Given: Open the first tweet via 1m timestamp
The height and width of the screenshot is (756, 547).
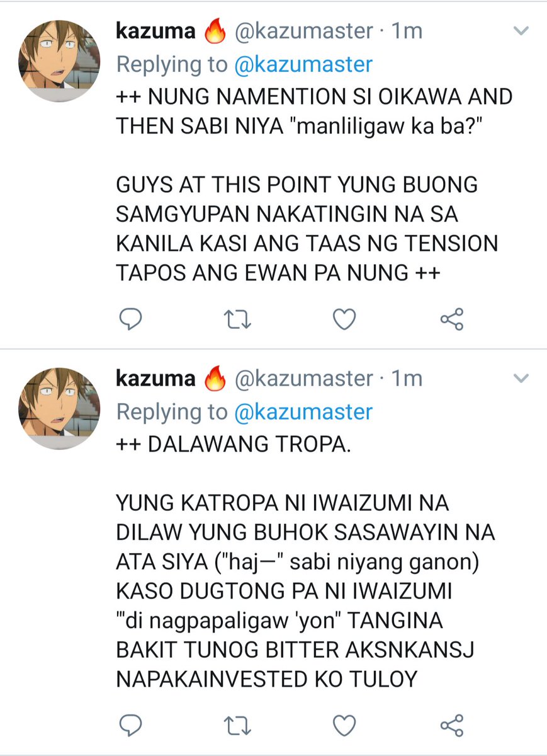Looking at the screenshot, I should tap(407, 30).
